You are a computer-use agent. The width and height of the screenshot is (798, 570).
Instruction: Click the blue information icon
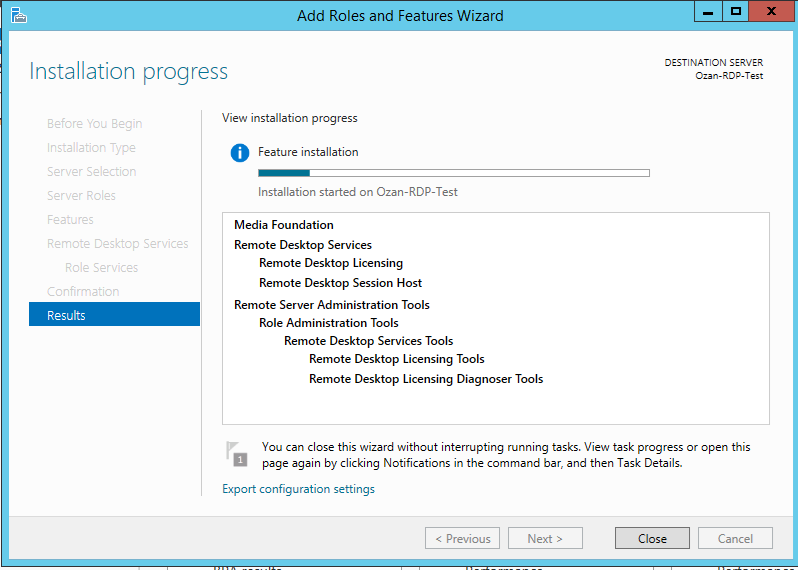point(239,153)
